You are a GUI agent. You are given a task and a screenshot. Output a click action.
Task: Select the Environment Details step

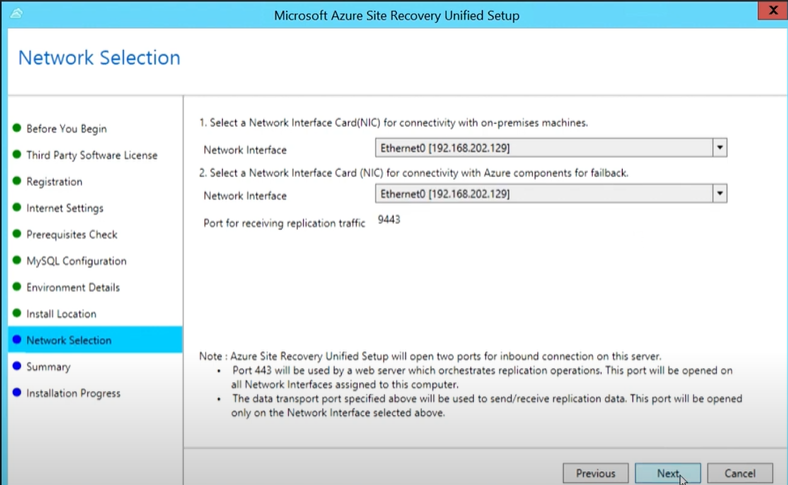click(x=73, y=287)
